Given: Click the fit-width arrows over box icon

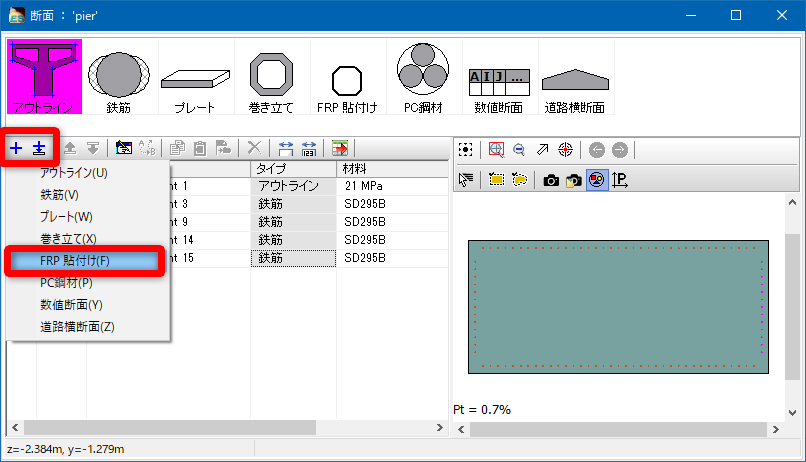Looking at the screenshot, I should coord(285,149).
